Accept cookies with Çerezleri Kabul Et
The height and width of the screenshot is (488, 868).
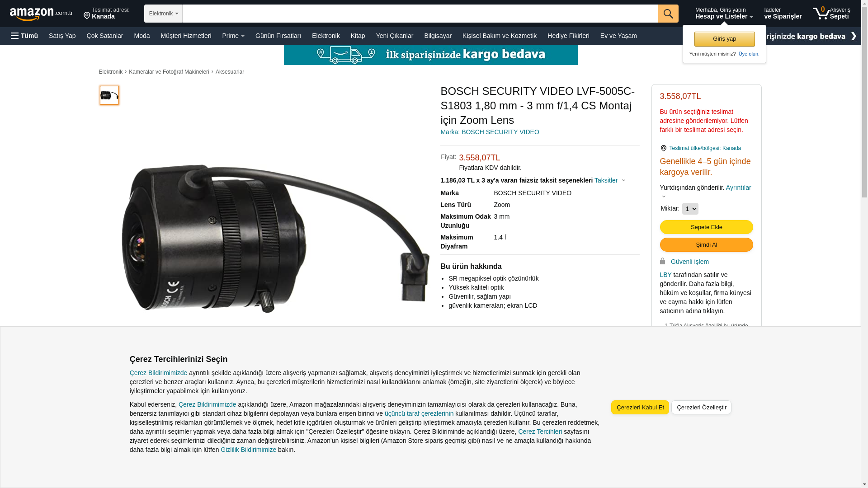tap(640, 407)
